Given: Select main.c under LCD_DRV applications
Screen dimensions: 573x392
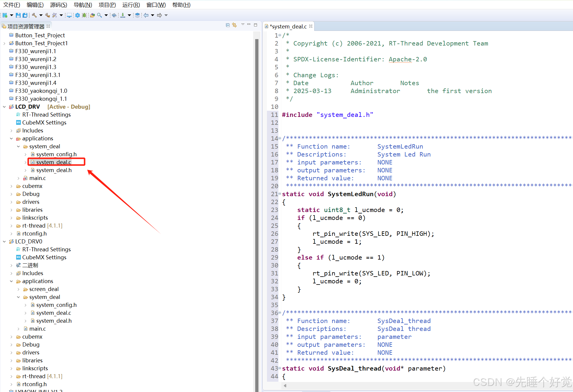Looking at the screenshot, I should [38, 178].
